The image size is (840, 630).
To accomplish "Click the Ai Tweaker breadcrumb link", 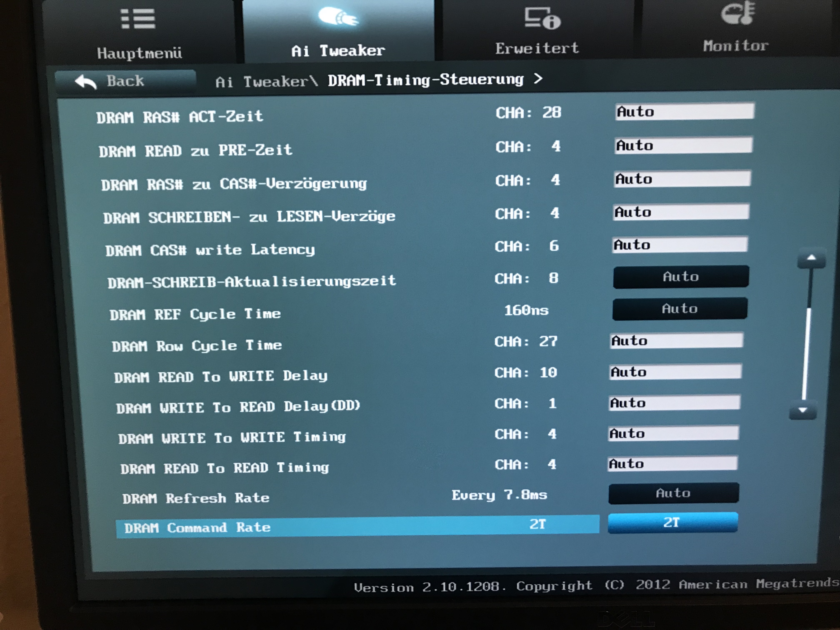I will tap(262, 82).
